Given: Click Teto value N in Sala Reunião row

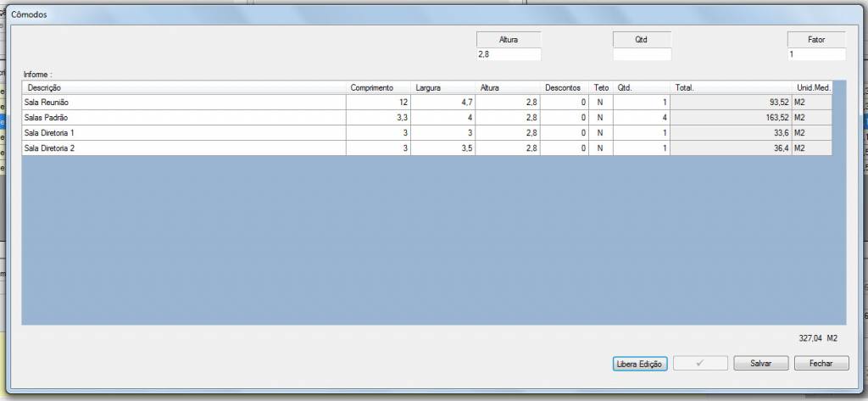Looking at the screenshot, I should (601, 103).
